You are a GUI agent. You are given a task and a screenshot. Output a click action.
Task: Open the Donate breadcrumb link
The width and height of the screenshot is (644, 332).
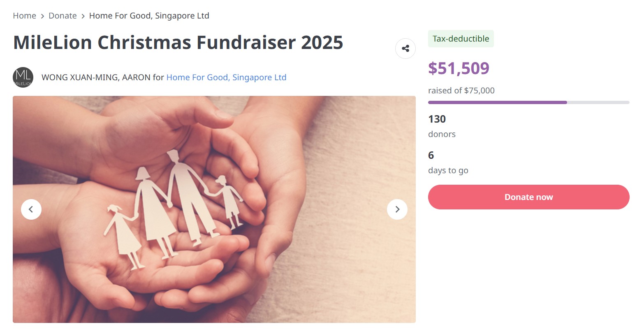[63, 16]
